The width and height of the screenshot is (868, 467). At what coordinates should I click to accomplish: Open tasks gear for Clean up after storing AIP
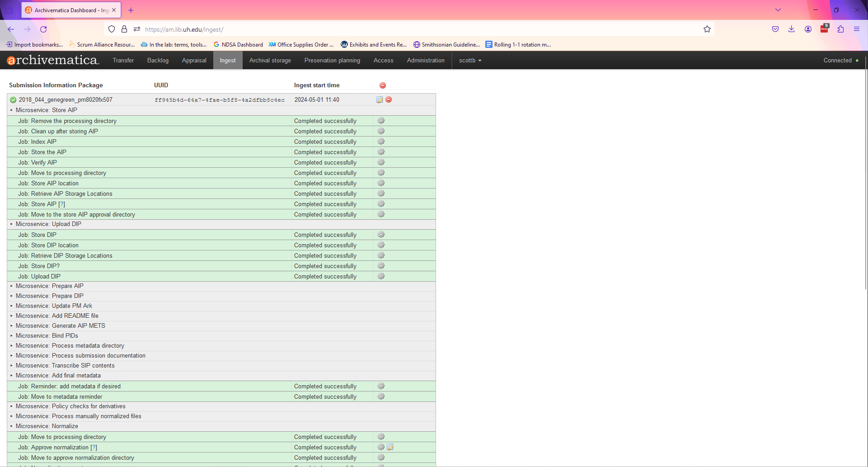click(x=381, y=131)
